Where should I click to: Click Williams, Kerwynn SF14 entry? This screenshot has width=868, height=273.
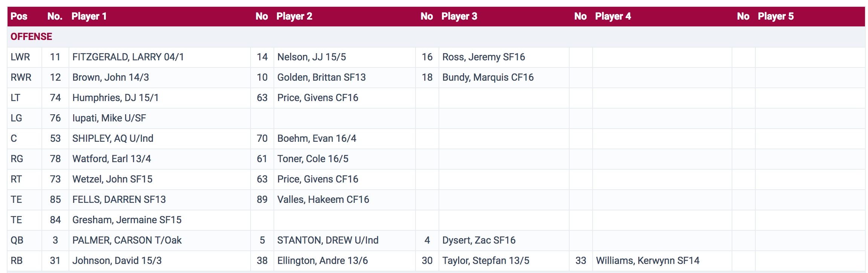point(647,261)
